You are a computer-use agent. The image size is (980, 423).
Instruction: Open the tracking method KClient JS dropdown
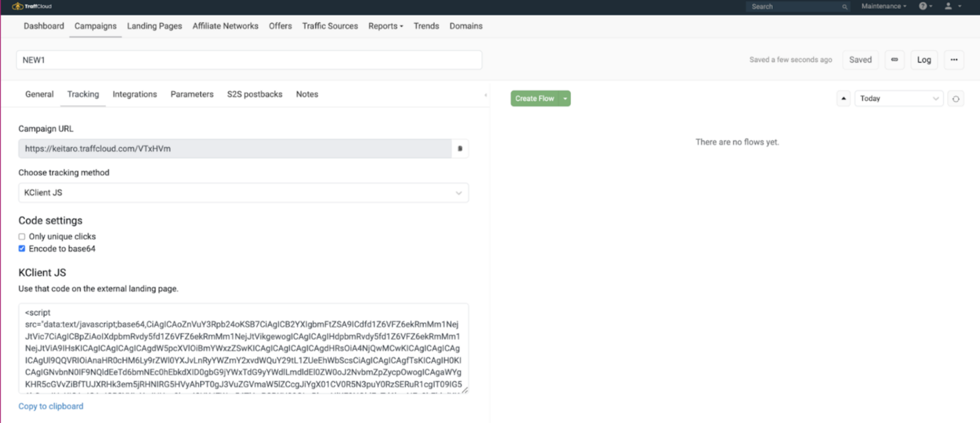[243, 193]
